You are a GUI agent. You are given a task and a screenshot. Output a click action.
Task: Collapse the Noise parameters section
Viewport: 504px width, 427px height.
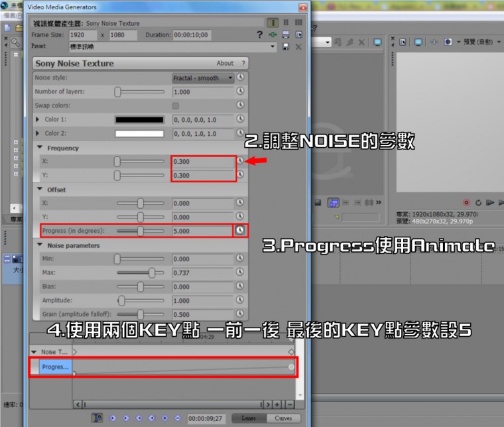click(x=40, y=245)
